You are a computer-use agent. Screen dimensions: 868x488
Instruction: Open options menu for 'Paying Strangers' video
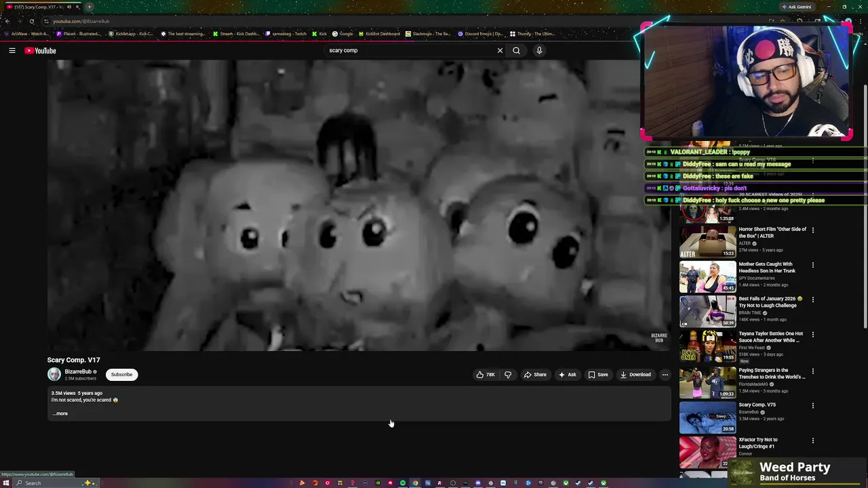tap(813, 371)
